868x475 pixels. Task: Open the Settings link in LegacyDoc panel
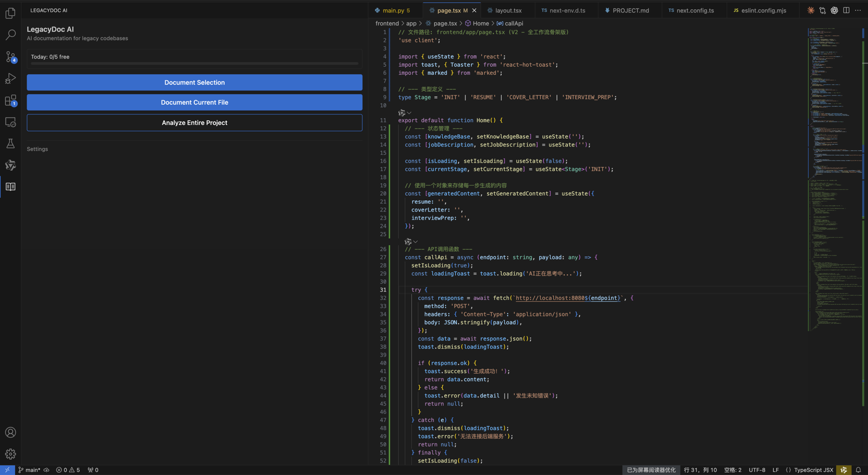click(x=37, y=149)
